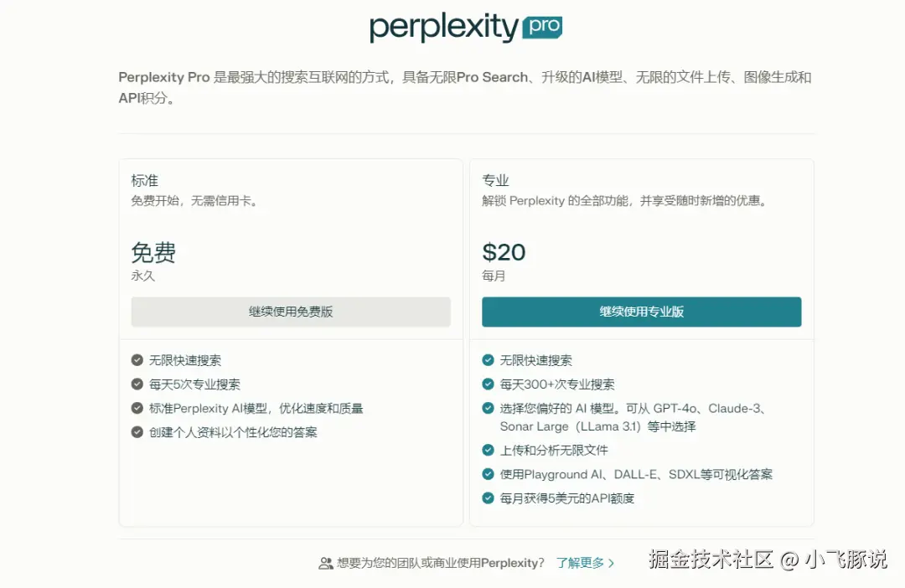
Task: Click teal check icon beside 上传和分析无限文件
Action: click(488, 451)
